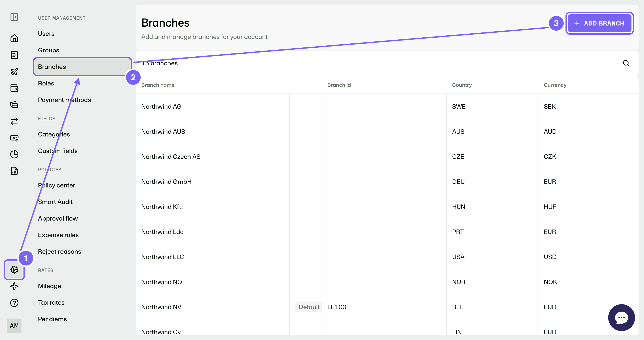Open Tax rates settings
Image resolution: width=644 pixels, height=340 pixels.
coord(51,302)
